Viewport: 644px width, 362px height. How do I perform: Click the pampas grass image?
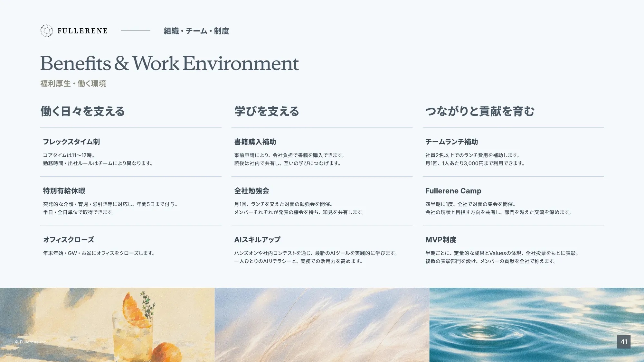[x=322, y=325]
